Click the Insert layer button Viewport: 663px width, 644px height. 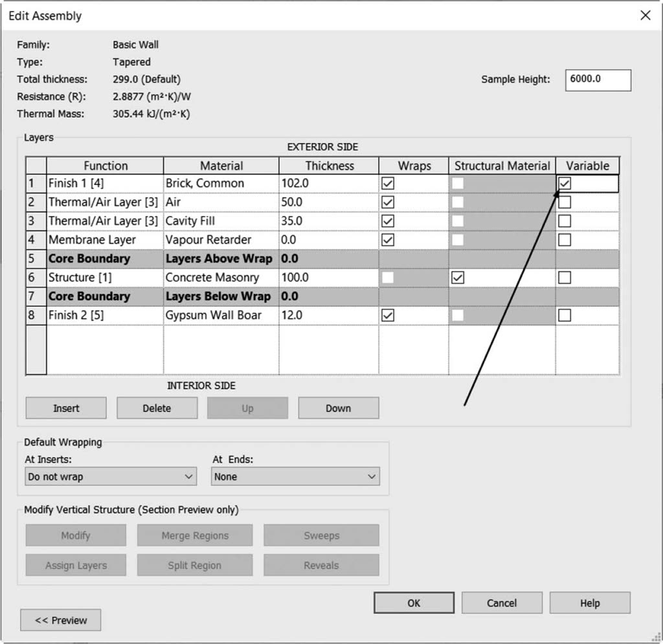[x=66, y=408]
